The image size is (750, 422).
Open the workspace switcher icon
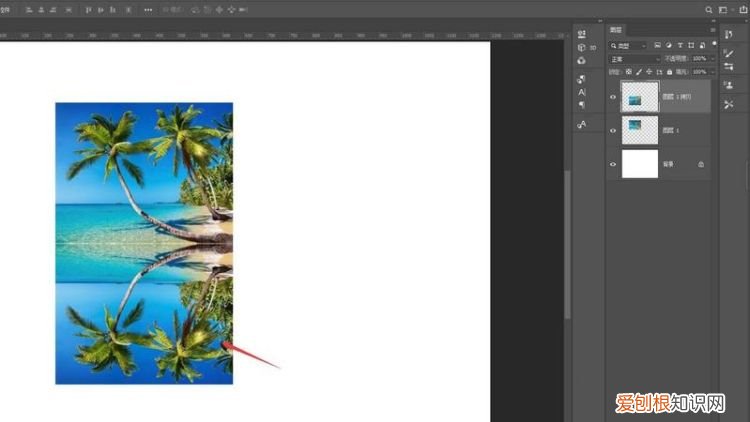tap(724, 9)
